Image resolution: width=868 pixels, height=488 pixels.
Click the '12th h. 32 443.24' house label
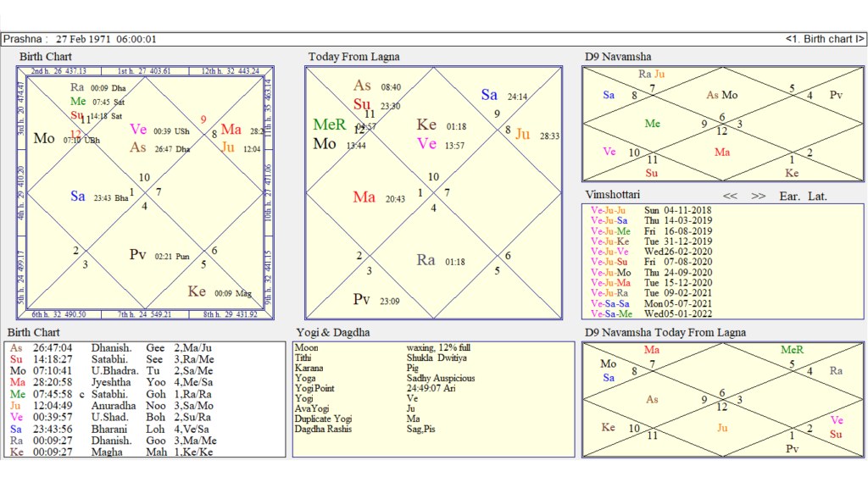pyautogui.click(x=231, y=71)
